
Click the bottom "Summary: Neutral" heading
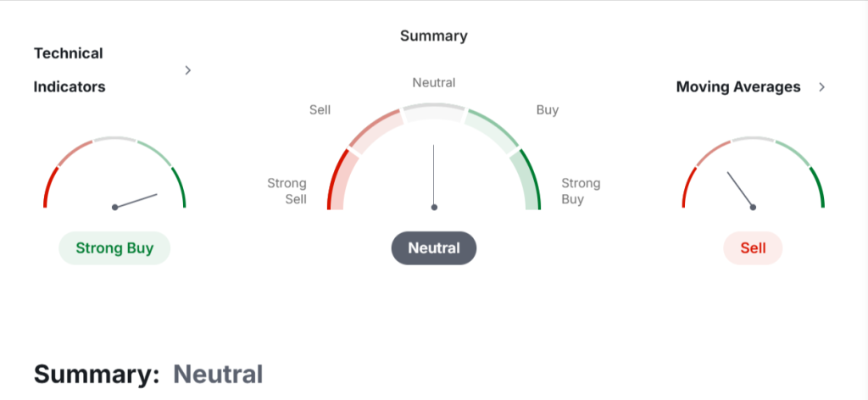148,374
